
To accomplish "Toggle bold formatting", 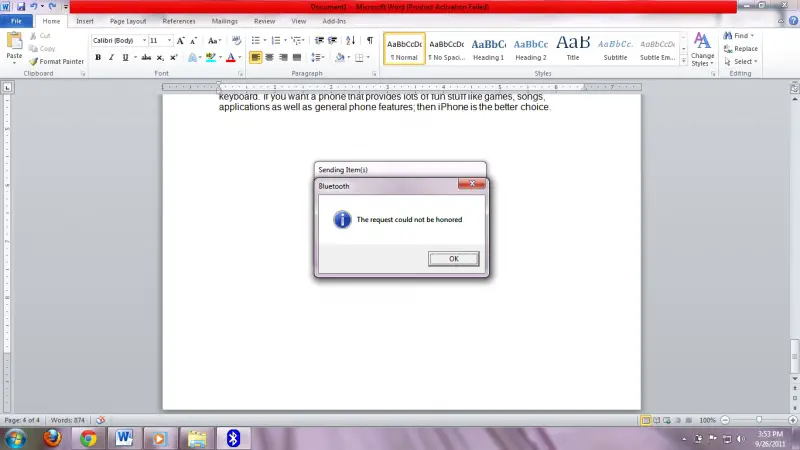I will [x=98, y=58].
